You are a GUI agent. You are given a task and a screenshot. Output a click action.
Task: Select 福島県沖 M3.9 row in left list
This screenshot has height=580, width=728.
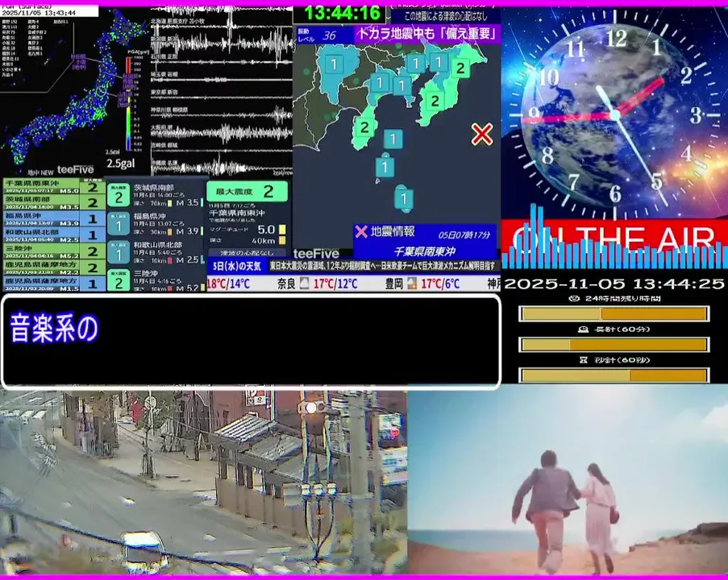coord(54,219)
